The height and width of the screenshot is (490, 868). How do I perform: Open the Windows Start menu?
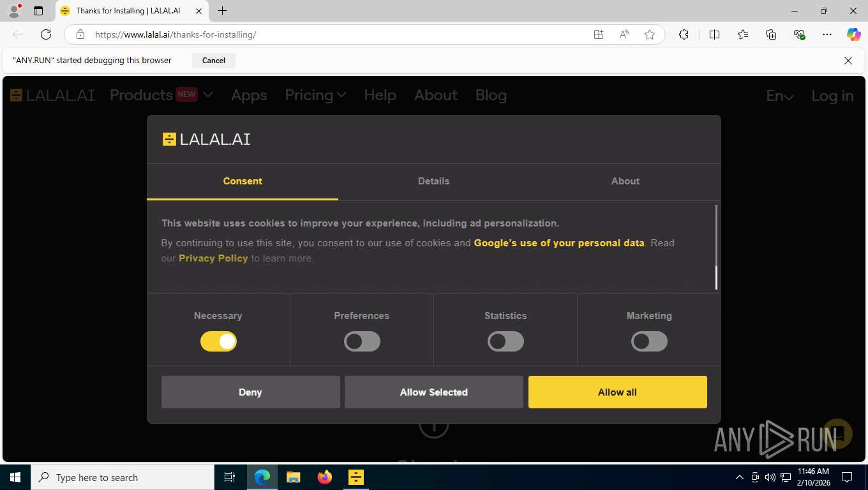15,477
